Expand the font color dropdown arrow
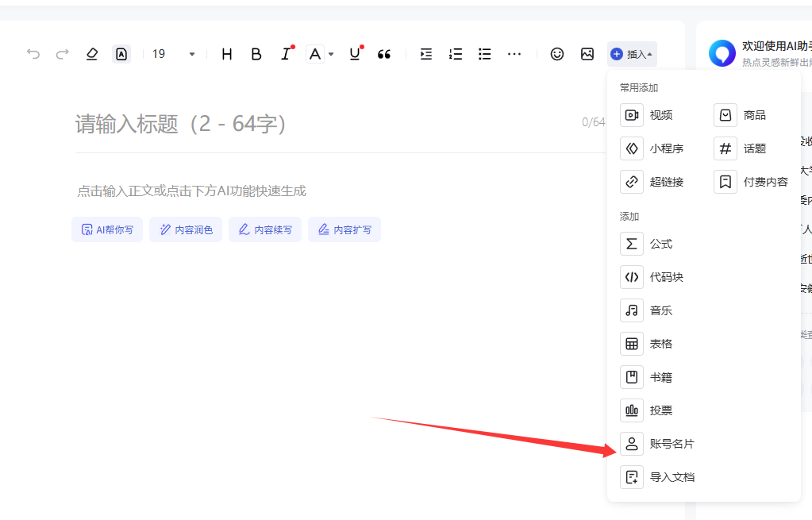 331,54
